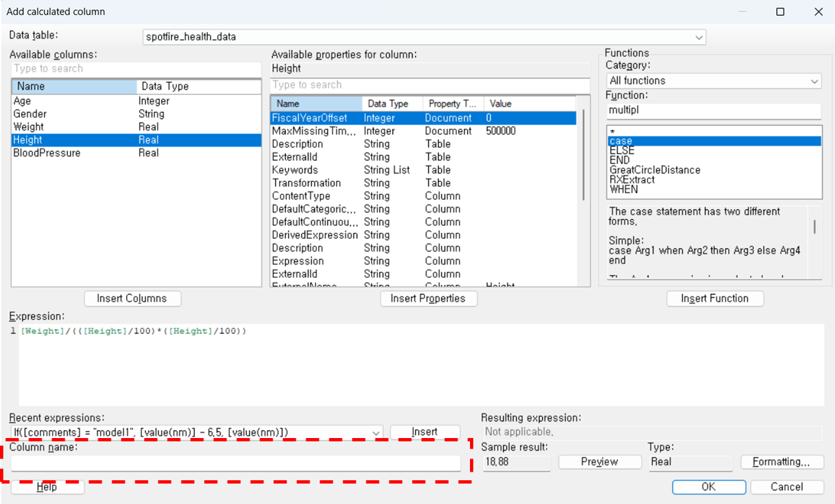Click the Cancel button
Viewport: 835px width, 504px height.
pos(787,487)
